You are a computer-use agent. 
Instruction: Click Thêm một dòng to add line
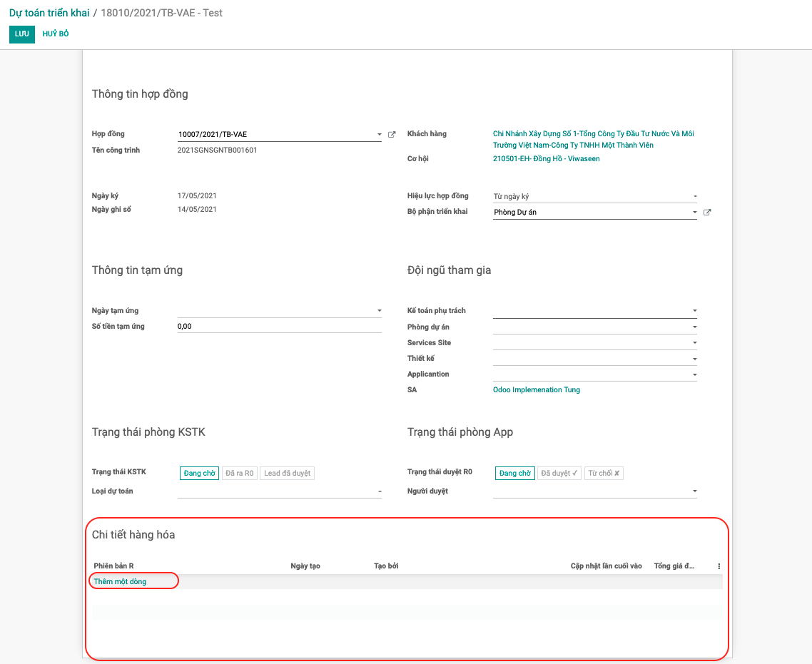tap(120, 582)
